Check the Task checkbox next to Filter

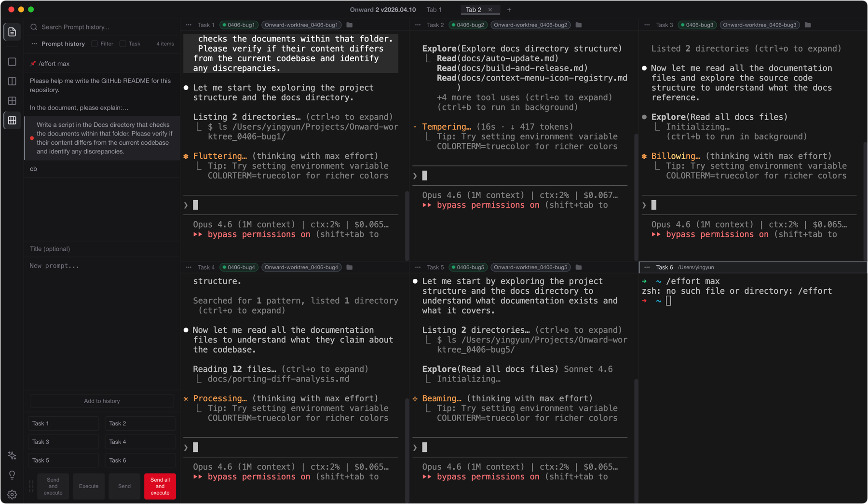coord(123,44)
